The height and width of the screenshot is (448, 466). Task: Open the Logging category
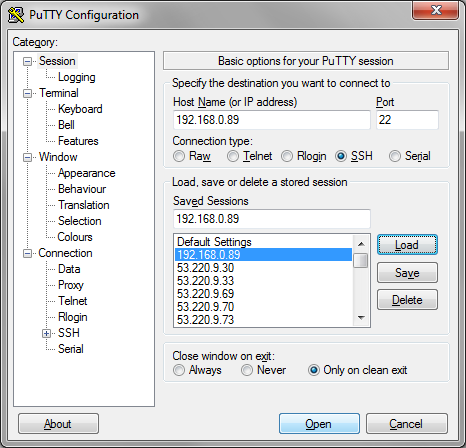tap(77, 77)
